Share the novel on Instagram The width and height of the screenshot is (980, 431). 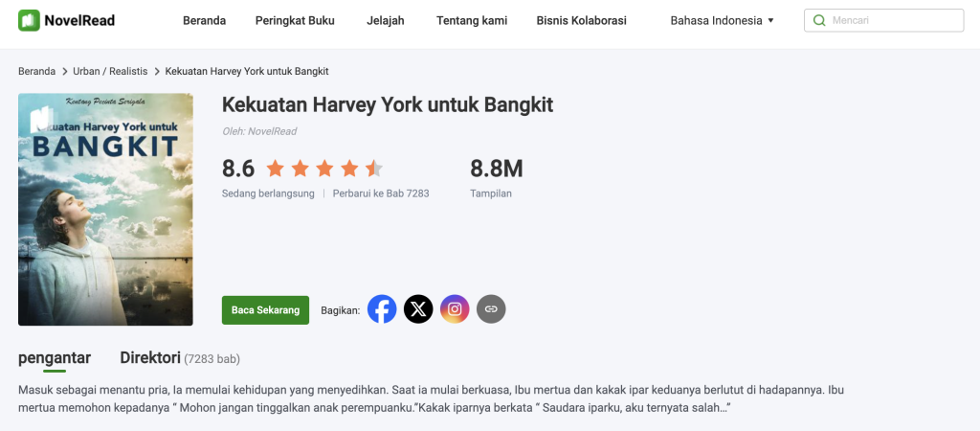pyautogui.click(x=455, y=309)
